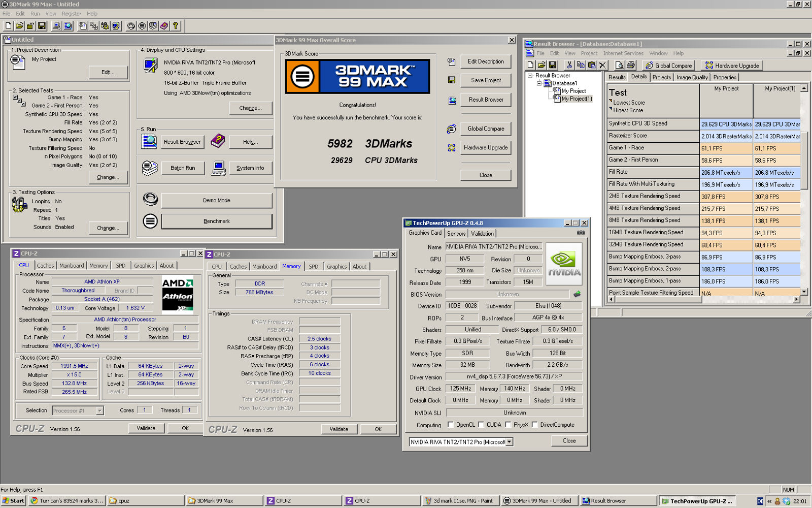
Task: Tick the CUDA checkbox in GPU-Z
Action: [481, 425]
